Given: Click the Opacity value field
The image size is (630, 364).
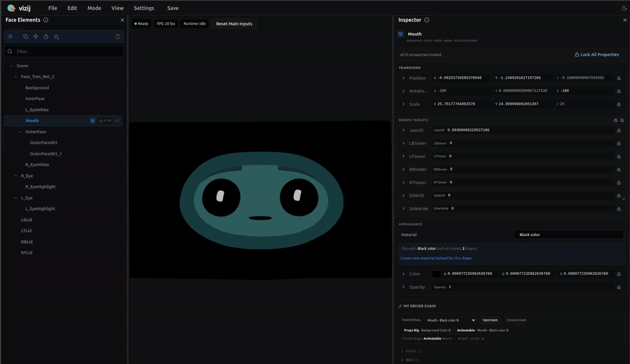Looking at the screenshot, I should (522, 287).
